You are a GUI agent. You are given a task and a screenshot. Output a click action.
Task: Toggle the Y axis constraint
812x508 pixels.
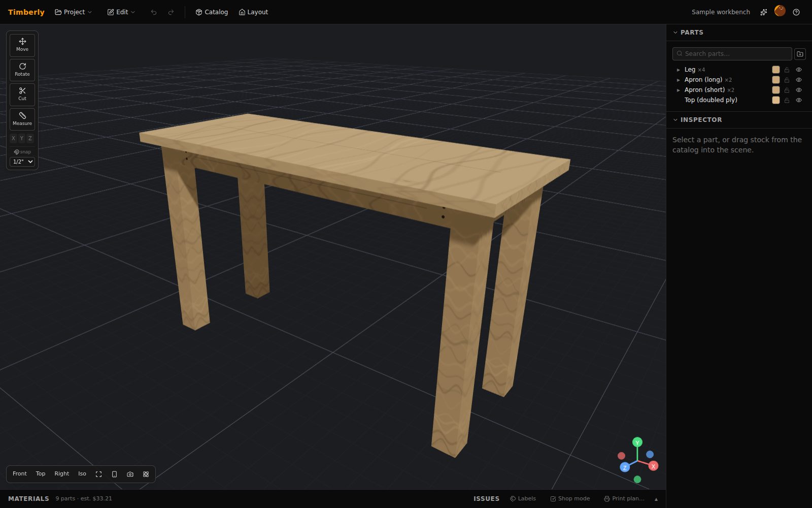coord(22,138)
